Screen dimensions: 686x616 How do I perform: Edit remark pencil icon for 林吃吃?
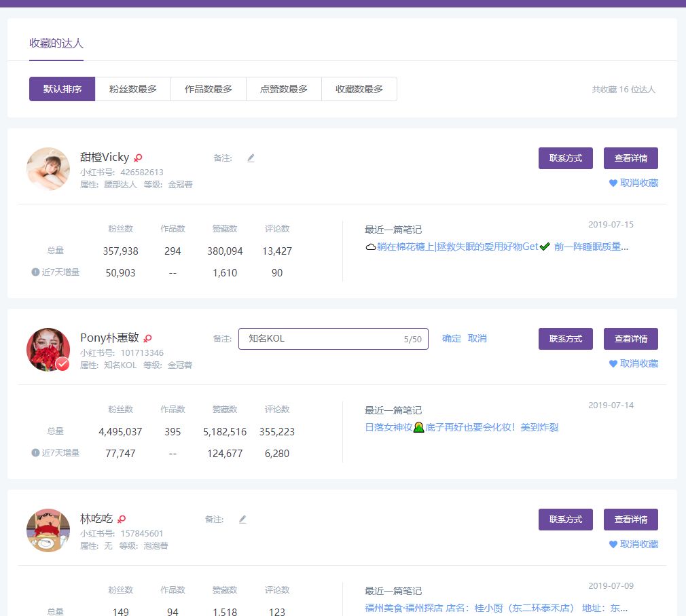[x=242, y=520]
